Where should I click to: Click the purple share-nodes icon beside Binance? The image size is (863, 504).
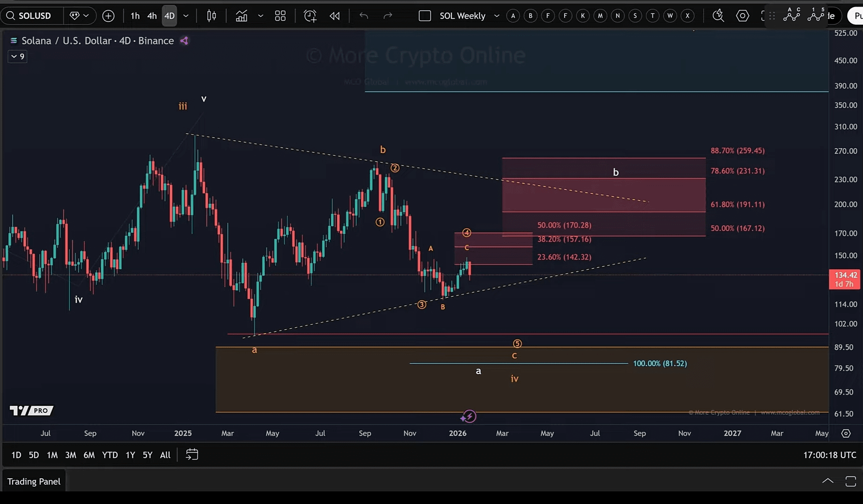tap(184, 41)
